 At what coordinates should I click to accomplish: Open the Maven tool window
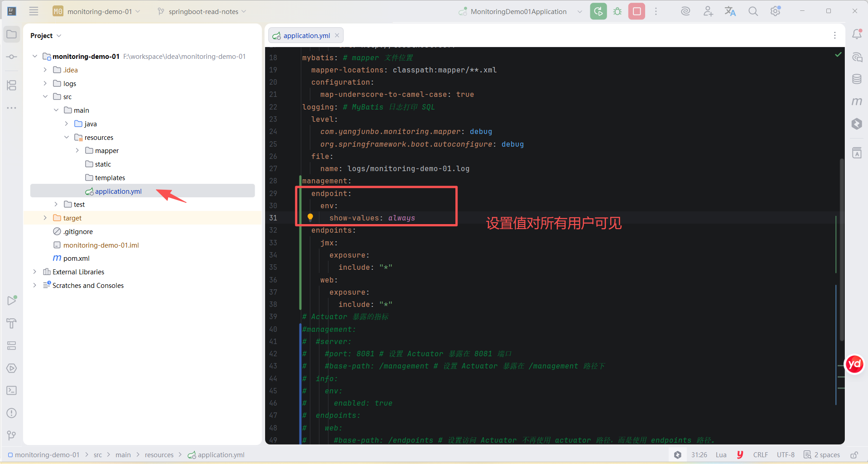click(x=857, y=101)
